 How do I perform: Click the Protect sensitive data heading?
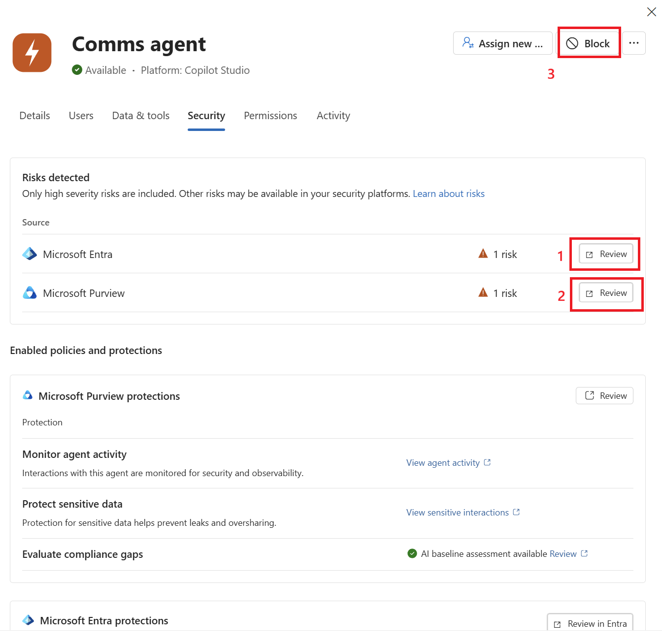(72, 504)
